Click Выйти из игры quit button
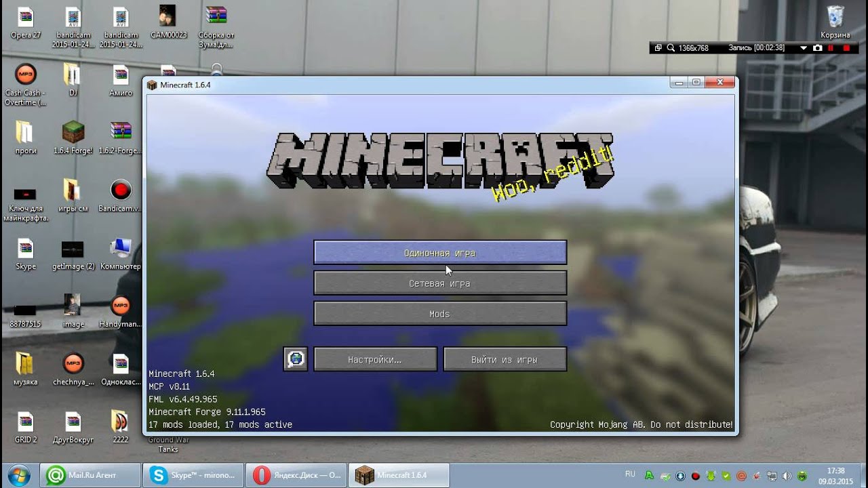The image size is (868, 488). pos(505,359)
